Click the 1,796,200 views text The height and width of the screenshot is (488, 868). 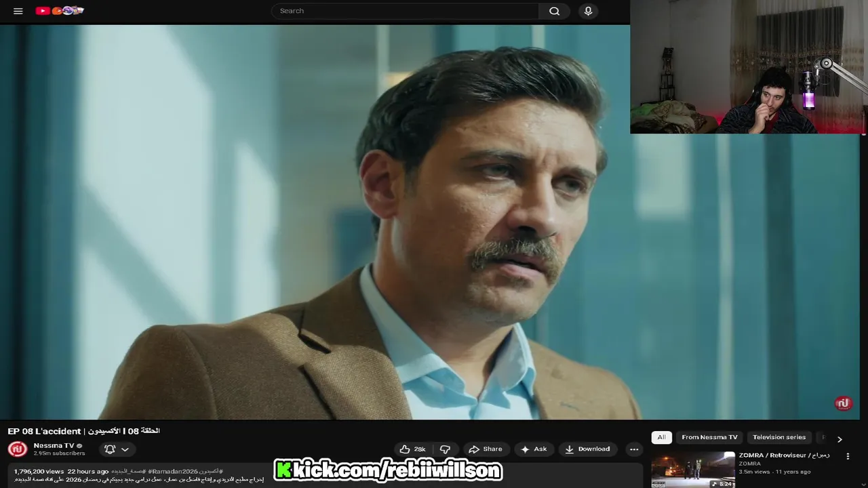tap(39, 471)
